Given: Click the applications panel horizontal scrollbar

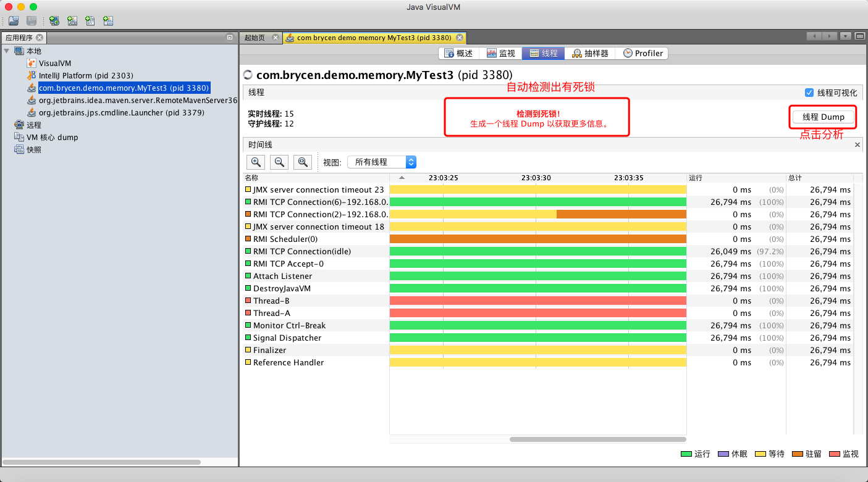Looking at the screenshot, I should click(x=102, y=462).
